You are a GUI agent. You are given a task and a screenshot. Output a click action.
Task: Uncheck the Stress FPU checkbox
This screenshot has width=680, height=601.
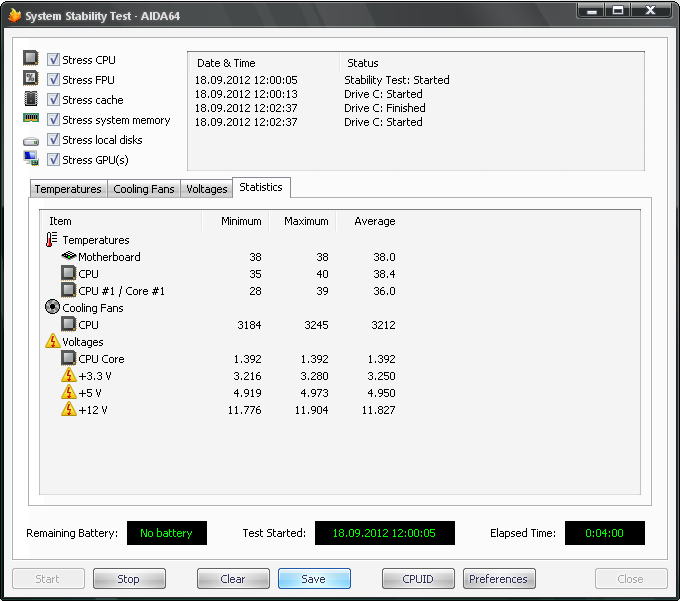point(53,79)
